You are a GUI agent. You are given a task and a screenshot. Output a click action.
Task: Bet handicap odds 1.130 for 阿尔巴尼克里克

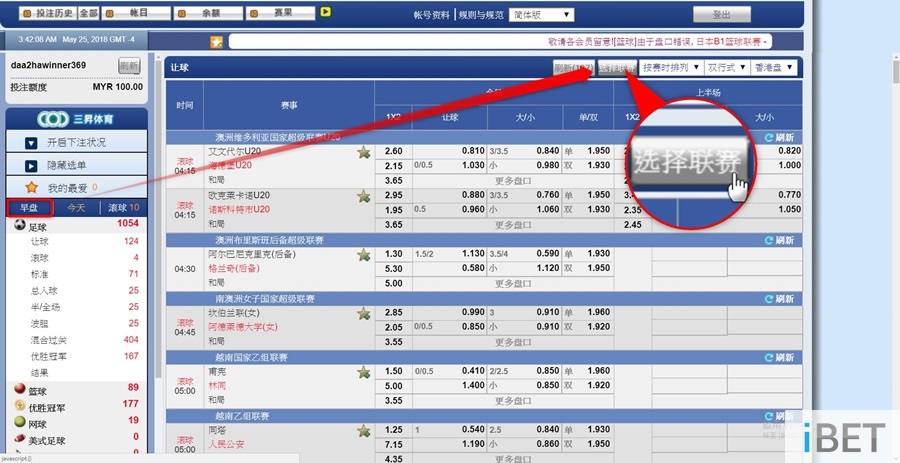pos(474,254)
